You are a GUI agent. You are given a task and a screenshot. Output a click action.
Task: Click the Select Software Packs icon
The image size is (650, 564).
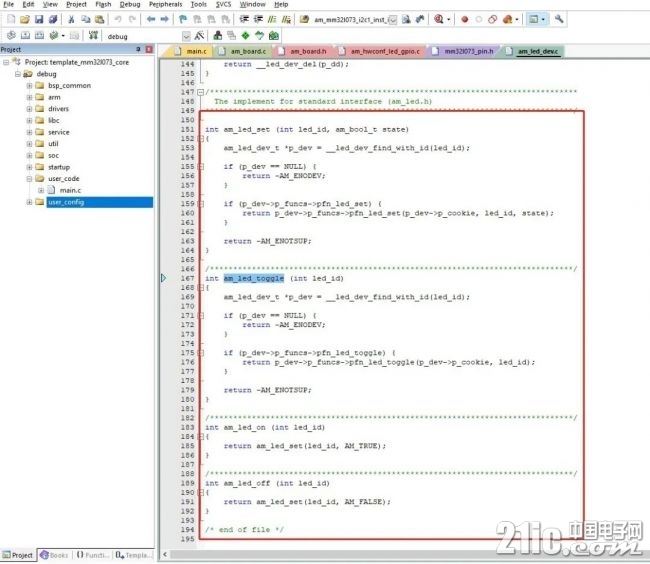pyautogui.click(x=260, y=36)
